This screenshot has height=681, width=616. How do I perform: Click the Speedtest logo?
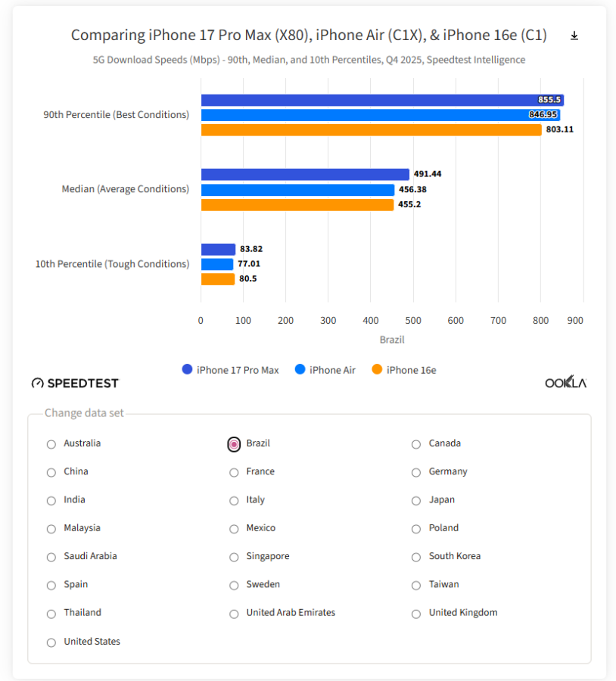pyautogui.click(x=75, y=383)
